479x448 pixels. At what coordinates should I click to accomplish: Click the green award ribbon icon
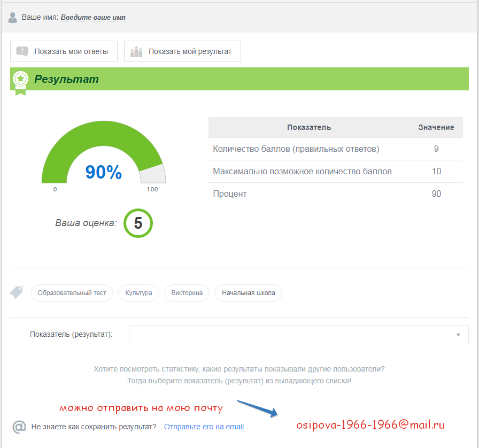(20, 81)
